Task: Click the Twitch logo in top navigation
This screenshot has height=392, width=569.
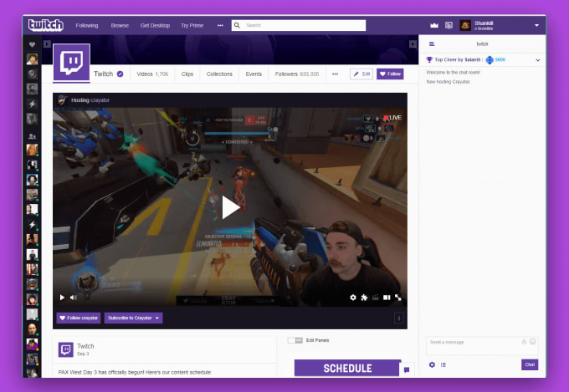Action: click(46, 25)
